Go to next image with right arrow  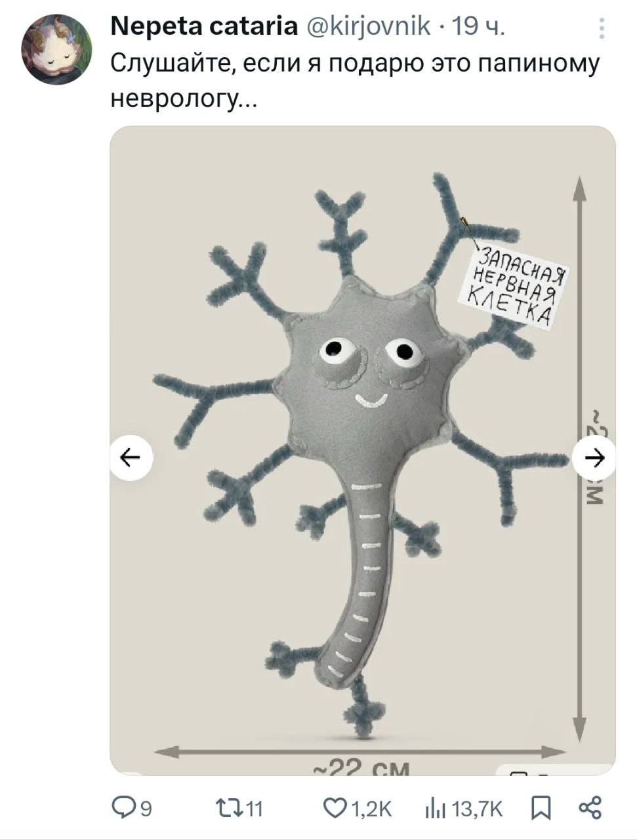pos(594,457)
